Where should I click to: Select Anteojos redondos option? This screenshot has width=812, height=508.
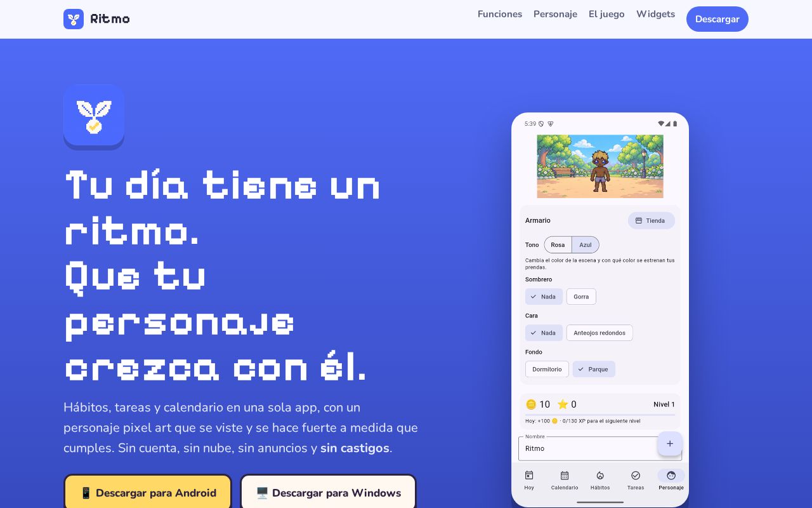point(599,333)
